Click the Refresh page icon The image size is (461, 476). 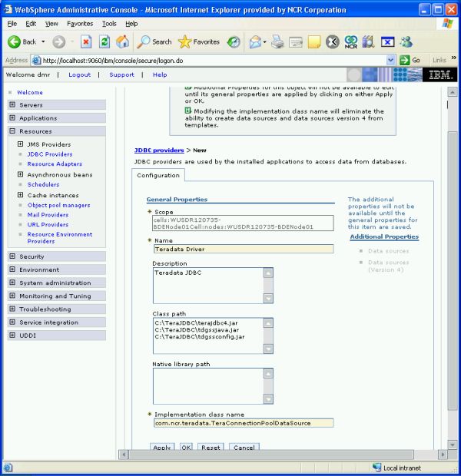[x=104, y=42]
